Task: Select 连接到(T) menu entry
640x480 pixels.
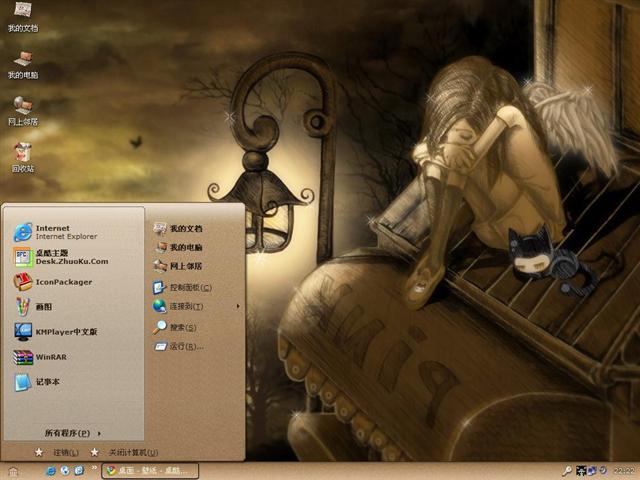Action: coord(178,306)
